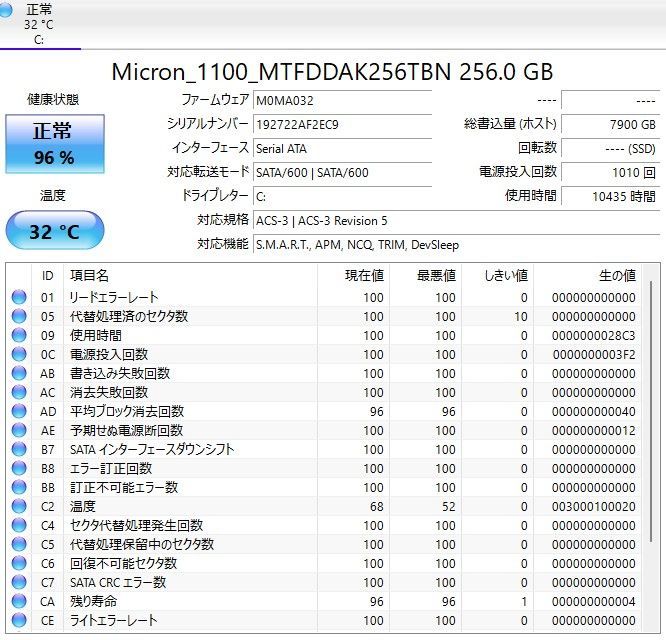
Task: Click the features field S.M.A.R.T., APM, NCQ
Action: pyautogui.click(x=456, y=245)
